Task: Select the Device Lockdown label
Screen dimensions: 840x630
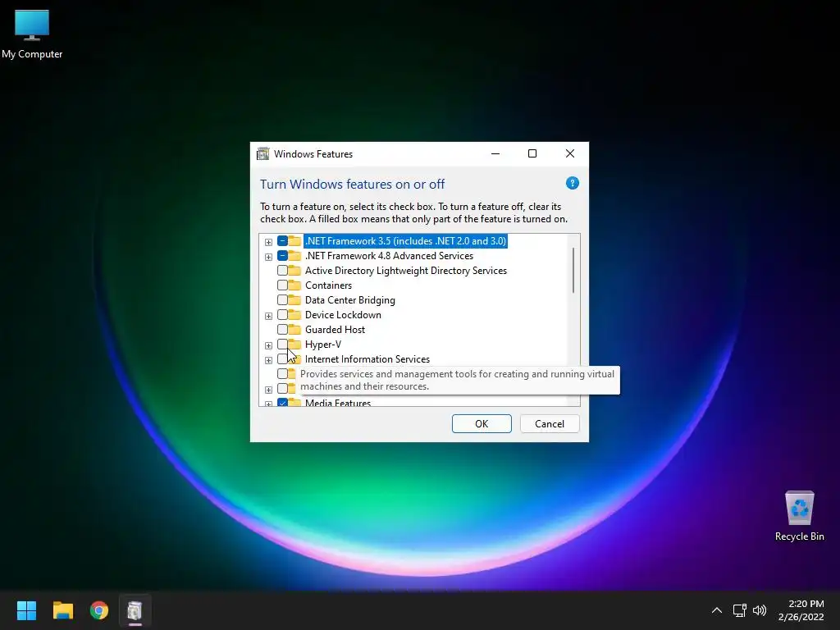Action: pos(343,314)
